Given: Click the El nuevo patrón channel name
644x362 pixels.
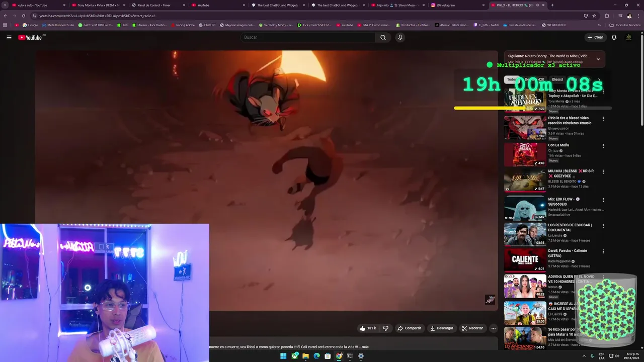Looking at the screenshot, I should 559,129.
